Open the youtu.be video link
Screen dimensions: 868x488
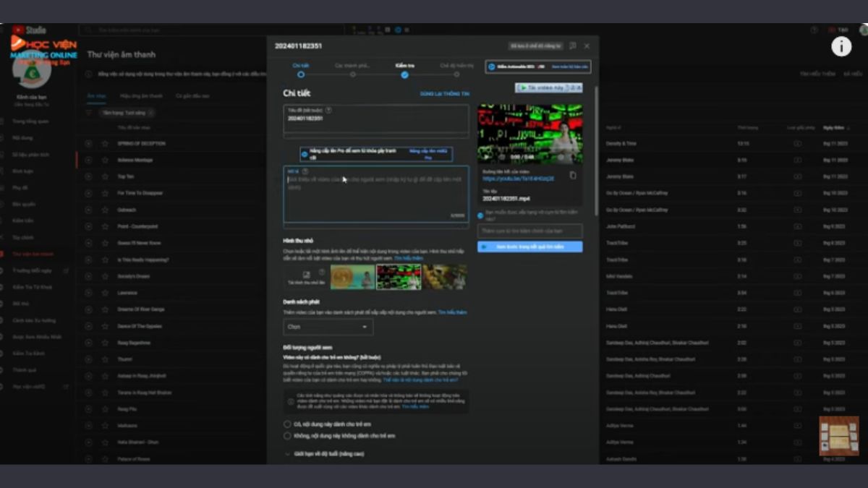[x=518, y=179]
